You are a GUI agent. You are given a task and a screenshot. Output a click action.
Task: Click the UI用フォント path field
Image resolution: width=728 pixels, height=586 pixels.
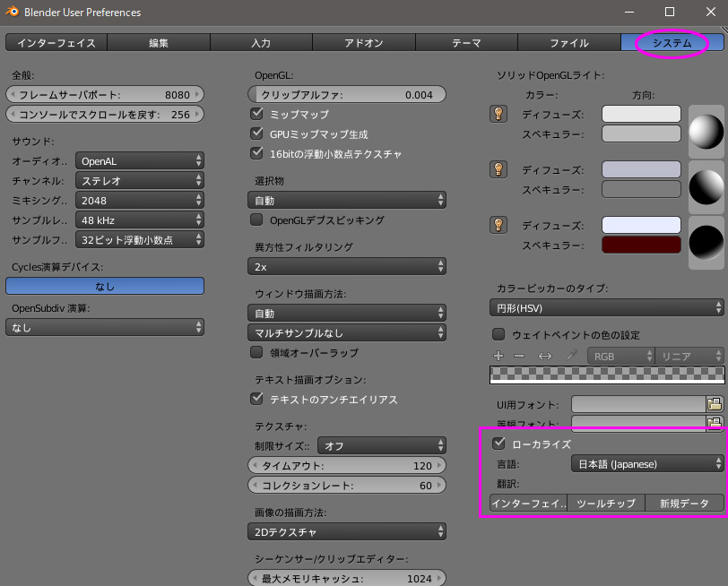tap(639, 404)
